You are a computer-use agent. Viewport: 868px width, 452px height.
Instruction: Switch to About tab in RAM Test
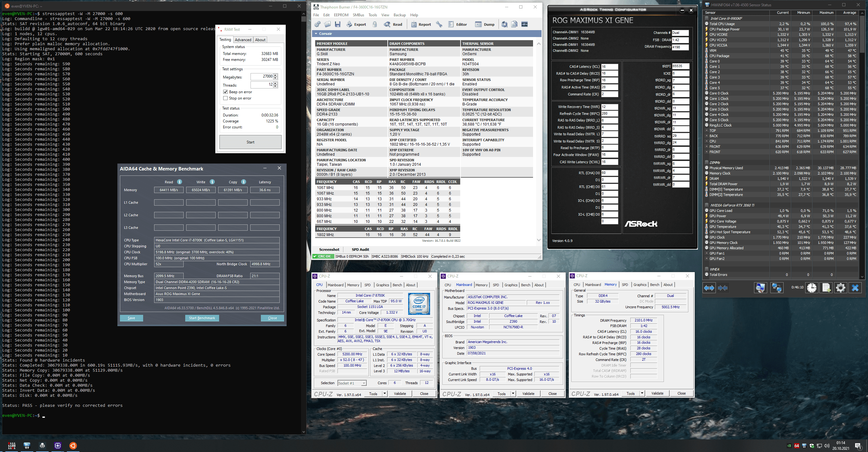(260, 40)
